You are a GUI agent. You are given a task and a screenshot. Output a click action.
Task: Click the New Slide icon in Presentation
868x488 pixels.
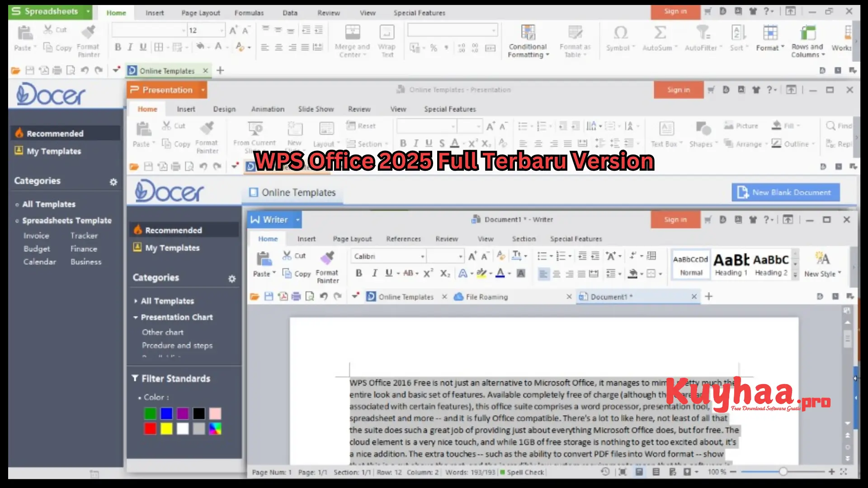pos(295,131)
